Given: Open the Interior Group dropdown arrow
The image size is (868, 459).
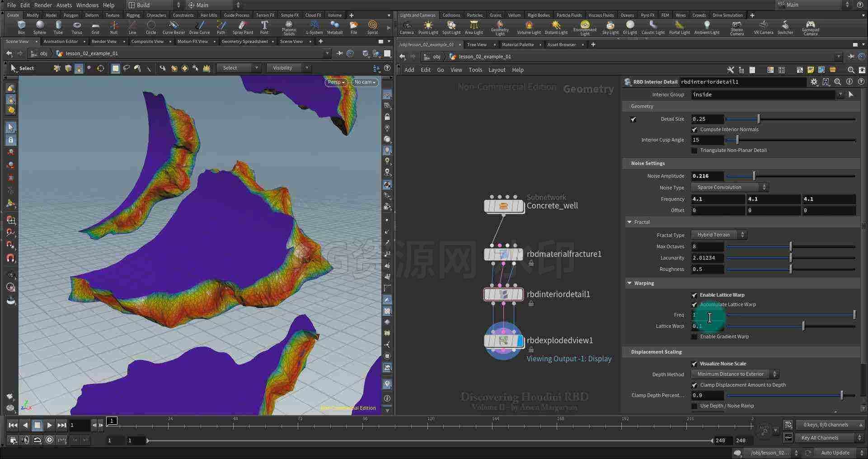Looking at the screenshot, I should click(x=840, y=95).
